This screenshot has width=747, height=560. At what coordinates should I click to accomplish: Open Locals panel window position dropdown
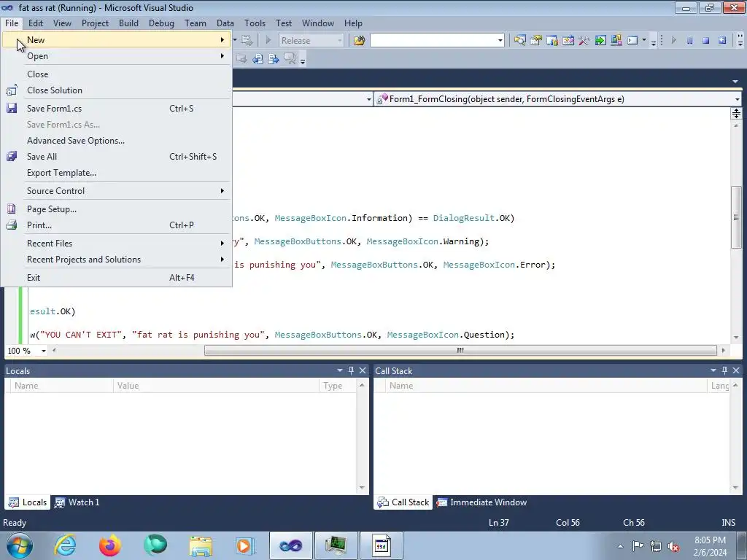[340, 370]
